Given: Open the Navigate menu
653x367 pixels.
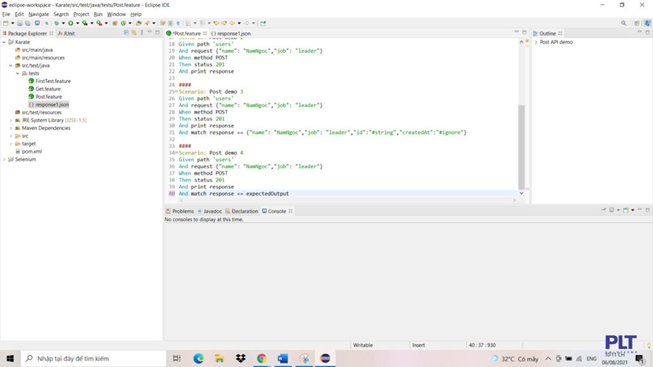Looking at the screenshot, I should tap(38, 14).
